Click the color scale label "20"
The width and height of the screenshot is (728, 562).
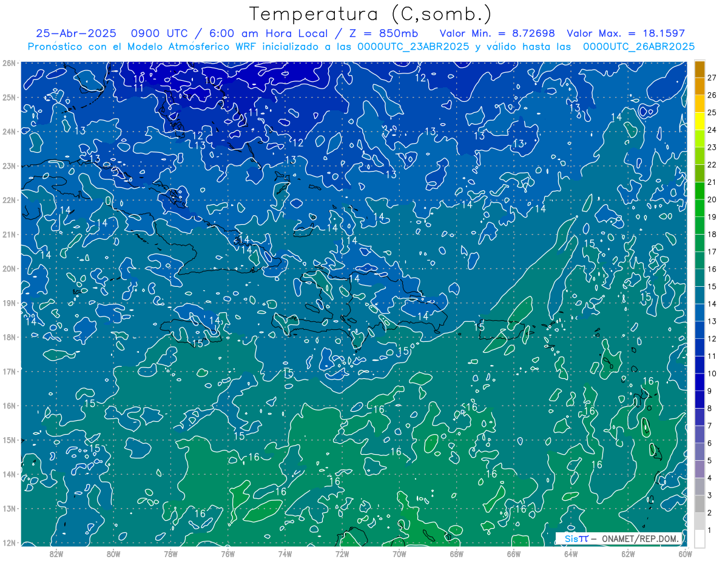tap(712, 199)
